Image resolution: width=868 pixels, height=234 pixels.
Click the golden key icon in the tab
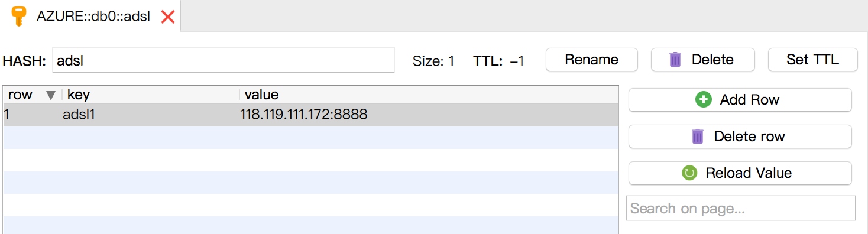click(18, 16)
